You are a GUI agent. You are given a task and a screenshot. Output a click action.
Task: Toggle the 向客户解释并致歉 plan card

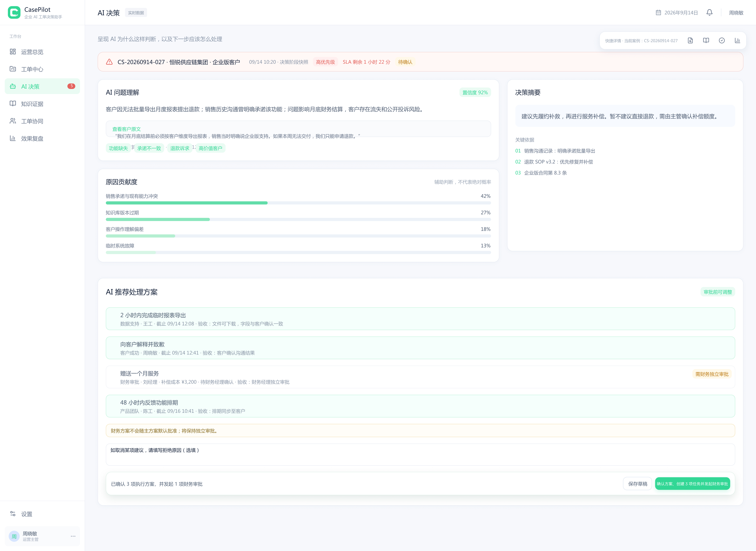tap(420, 348)
